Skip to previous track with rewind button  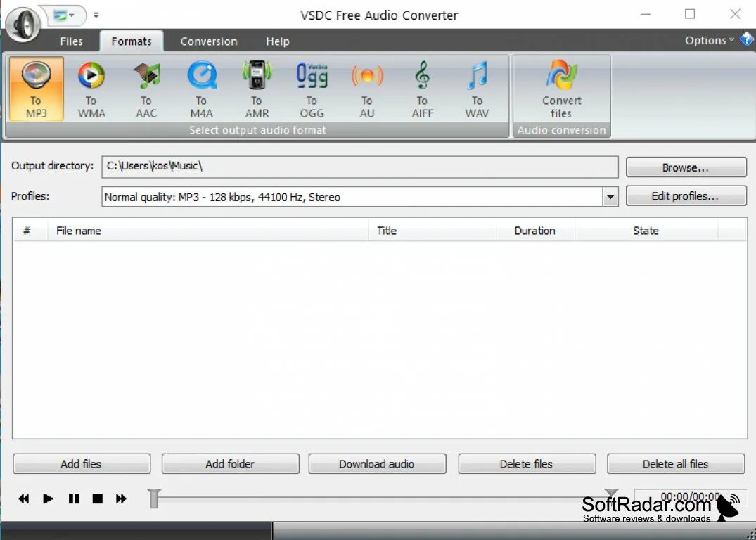coord(24,499)
